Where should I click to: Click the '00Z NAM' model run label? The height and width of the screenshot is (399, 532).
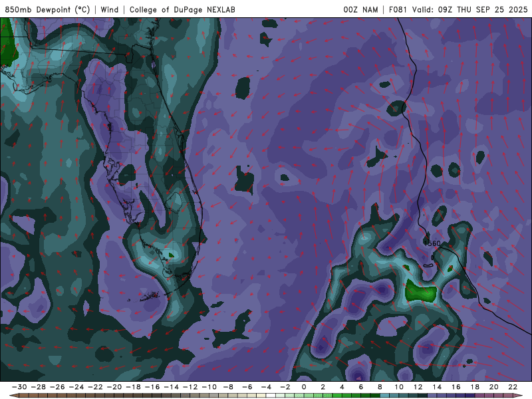click(360, 10)
